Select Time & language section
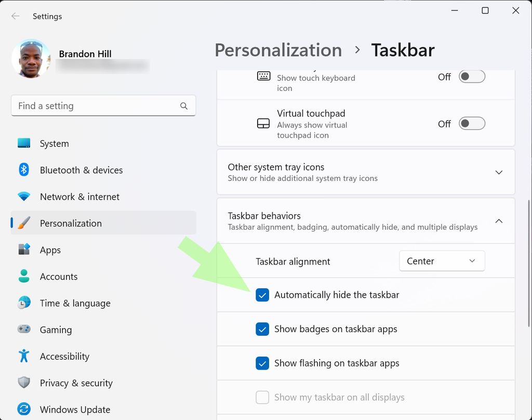Viewport: 532px width, 420px height. (75, 303)
